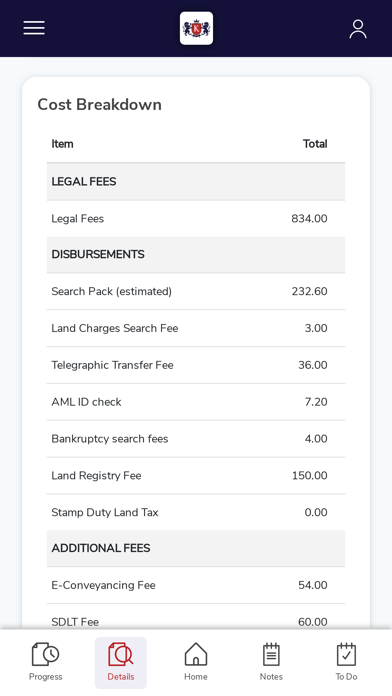
Task: Select the Telegraphic Transfer Fee row
Action: tap(196, 365)
